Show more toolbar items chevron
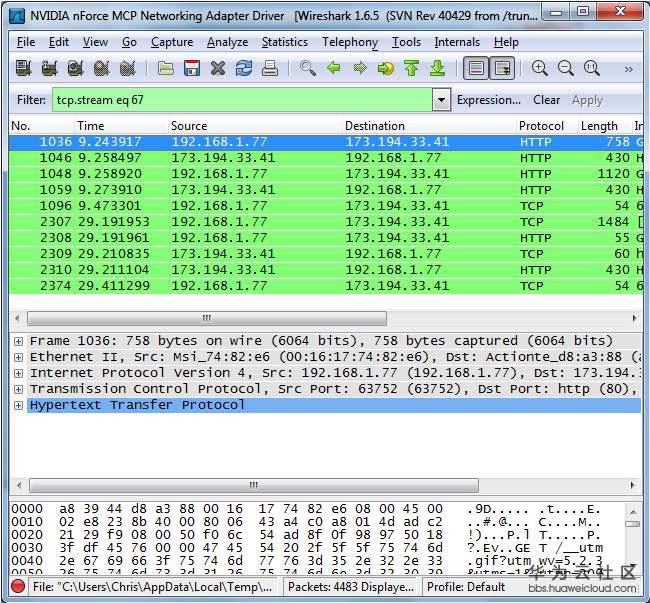Screen dimensions: 650x603 click(628, 69)
